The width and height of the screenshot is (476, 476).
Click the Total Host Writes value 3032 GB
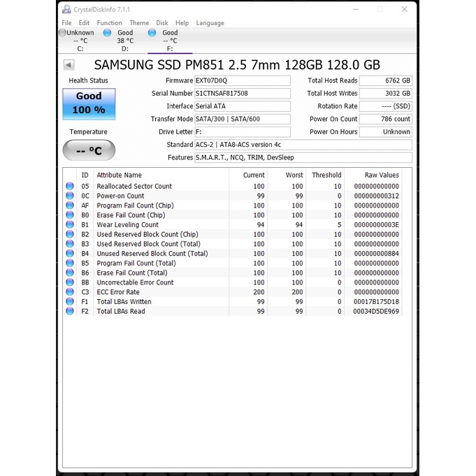pos(386,93)
